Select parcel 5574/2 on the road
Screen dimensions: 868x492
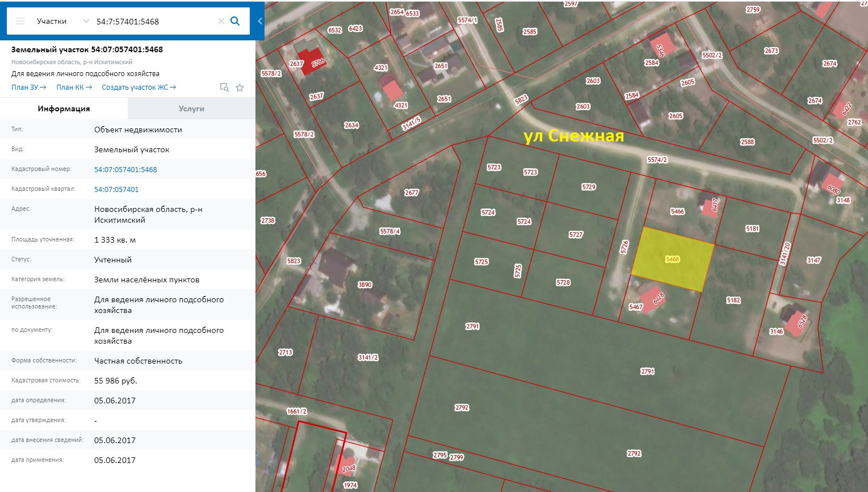657,160
